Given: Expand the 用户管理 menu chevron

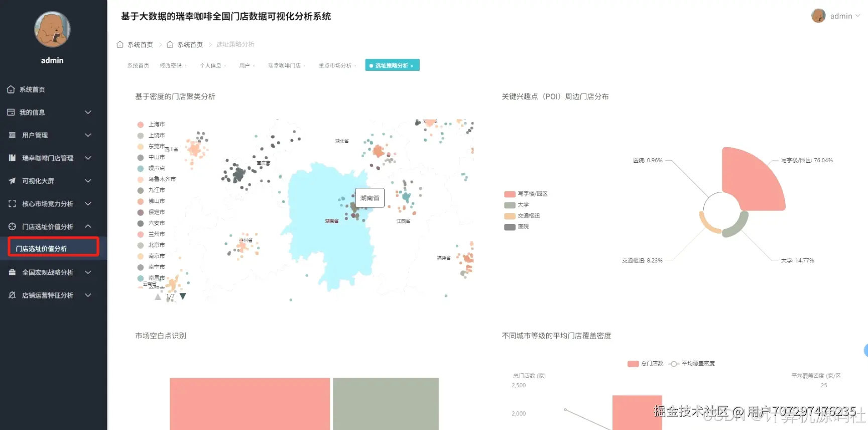Looking at the screenshot, I should (x=88, y=135).
